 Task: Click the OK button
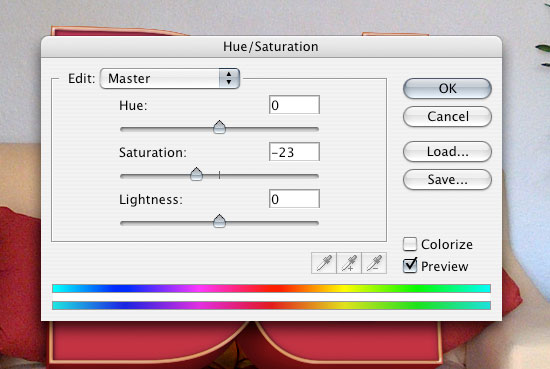pyautogui.click(x=447, y=88)
